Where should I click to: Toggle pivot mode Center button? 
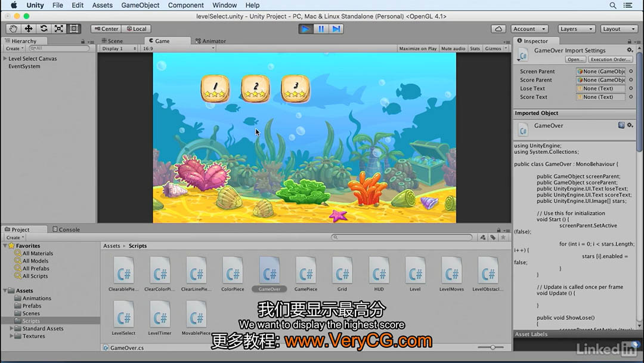[x=106, y=29]
